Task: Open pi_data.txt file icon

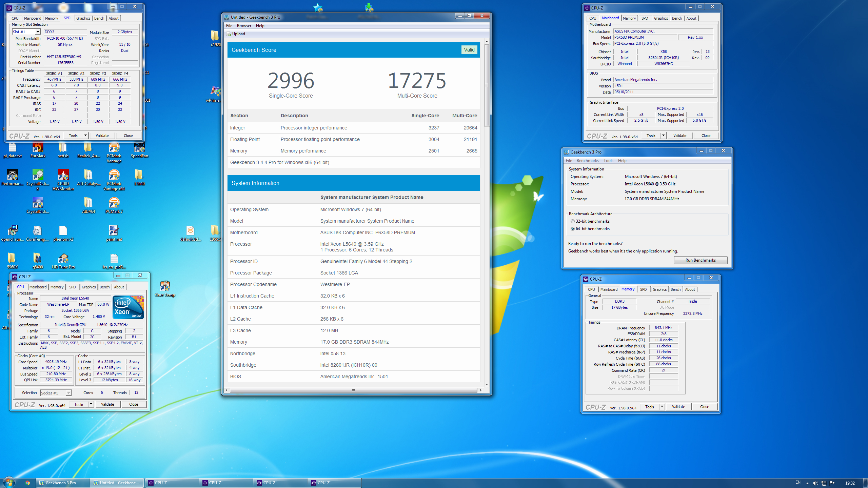Action: coord(12,150)
